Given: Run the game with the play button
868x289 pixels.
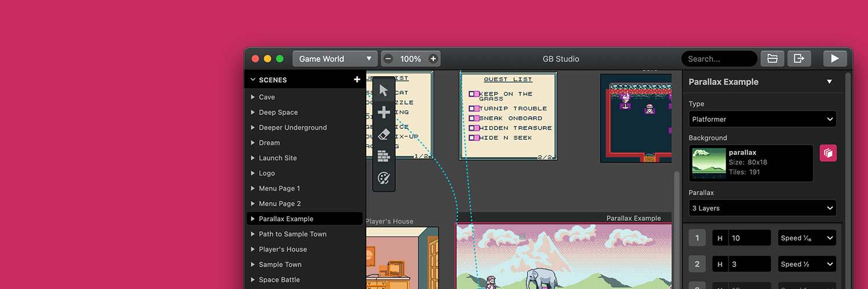Looking at the screenshot, I should coord(835,58).
